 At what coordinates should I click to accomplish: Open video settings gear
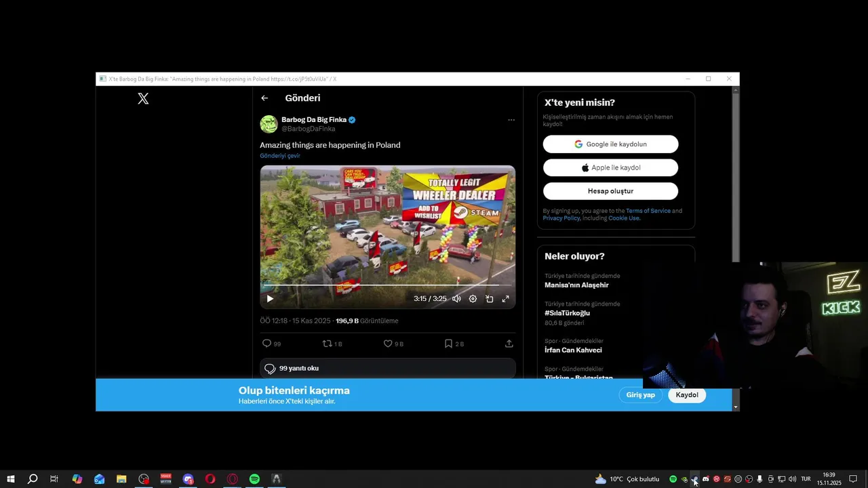coord(473,299)
